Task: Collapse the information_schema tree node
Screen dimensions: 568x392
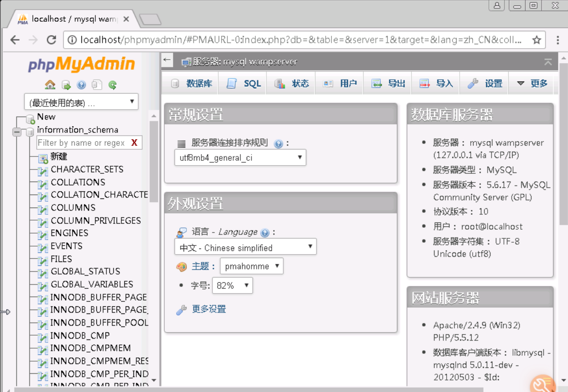Action: point(17,132)
